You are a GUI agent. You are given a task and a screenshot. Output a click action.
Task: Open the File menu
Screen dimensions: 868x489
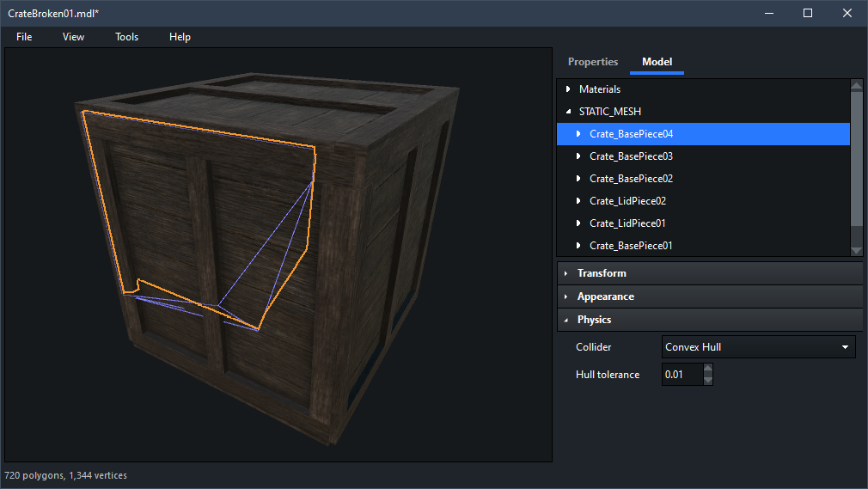click(24, 37)
